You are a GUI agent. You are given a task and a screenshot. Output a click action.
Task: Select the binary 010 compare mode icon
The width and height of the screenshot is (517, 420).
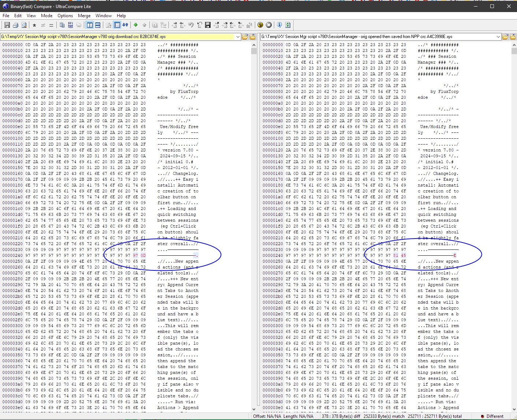tap(70, 25)
